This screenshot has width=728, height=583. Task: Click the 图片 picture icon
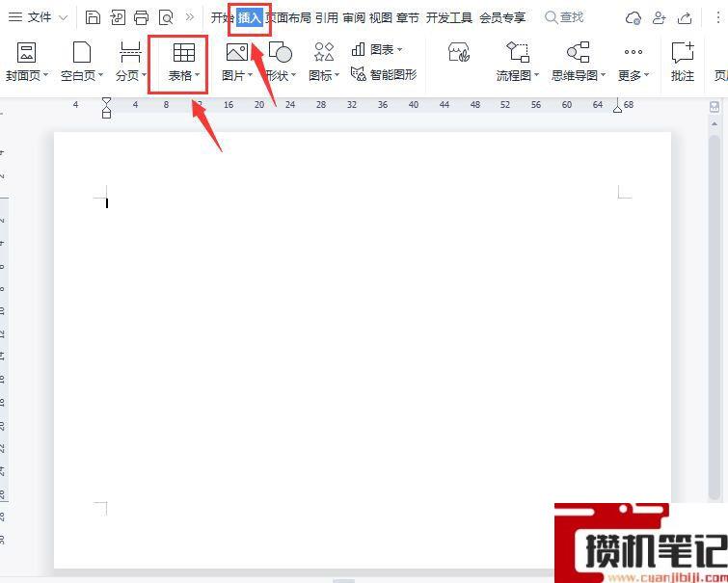(237, 52)
